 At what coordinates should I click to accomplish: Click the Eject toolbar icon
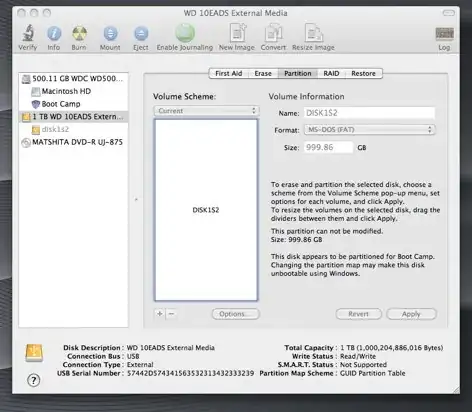click(141, 33)
